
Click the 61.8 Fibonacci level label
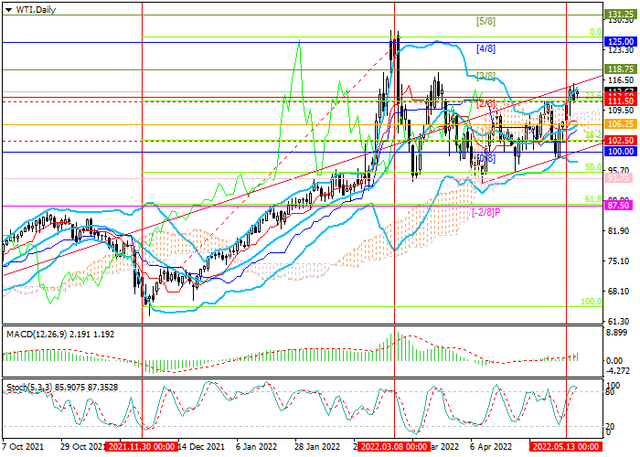591,200
